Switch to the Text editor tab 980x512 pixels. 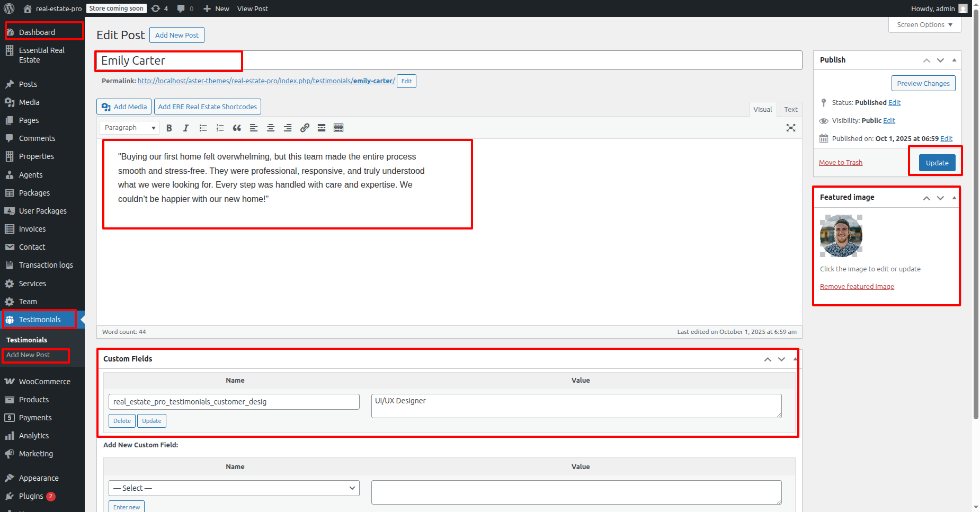point(790,110)
